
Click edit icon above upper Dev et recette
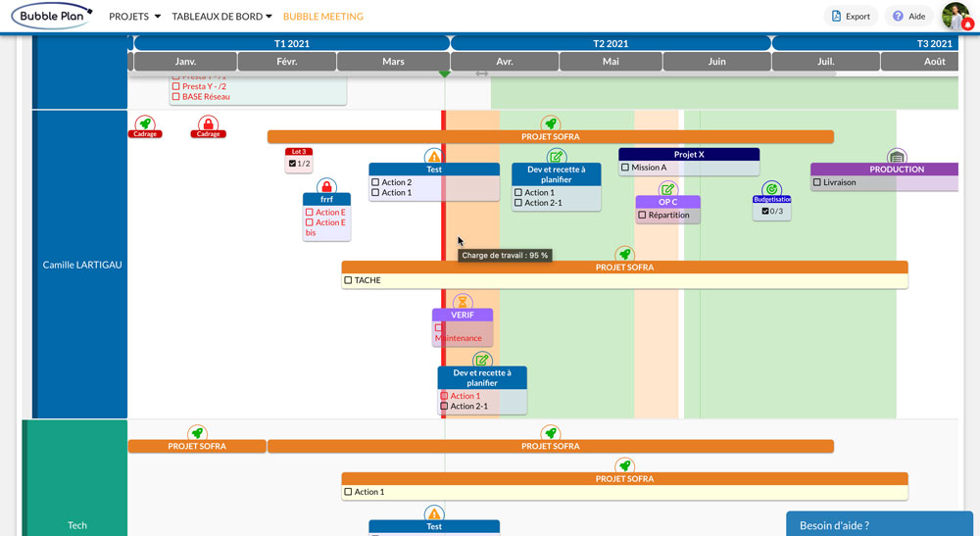(x=557, y=156)
